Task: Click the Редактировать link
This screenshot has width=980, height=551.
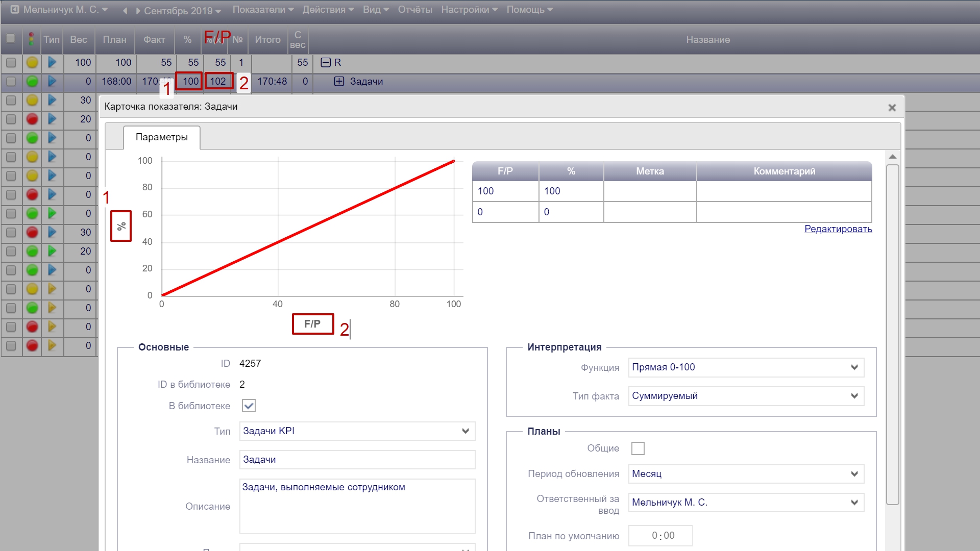Action: click(838, 229)
